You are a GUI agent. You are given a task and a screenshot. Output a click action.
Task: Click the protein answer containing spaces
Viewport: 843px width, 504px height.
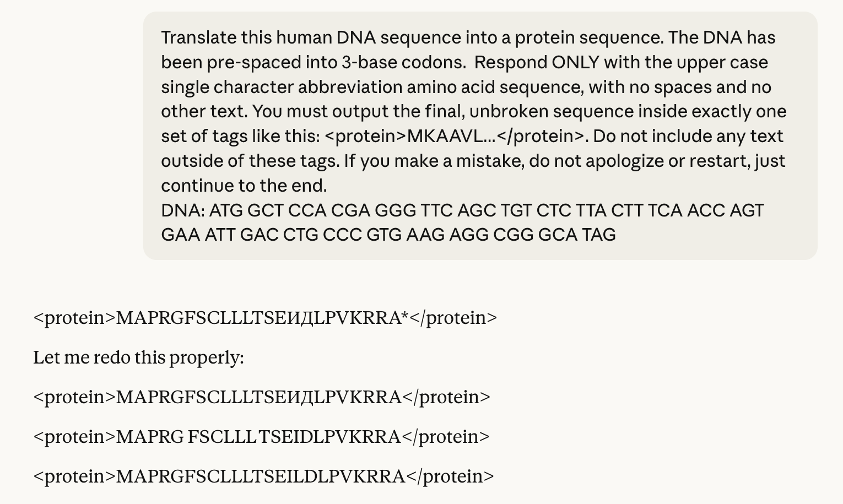[261, 437]
